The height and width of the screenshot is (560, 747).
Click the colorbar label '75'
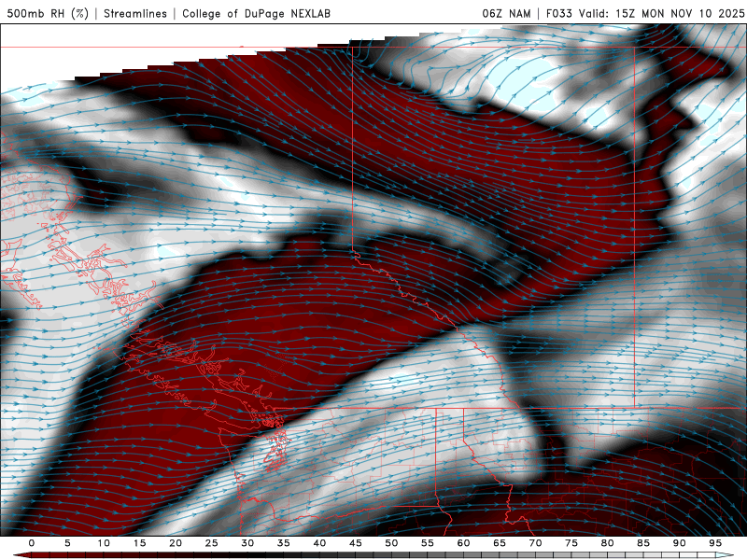click(571, 543)
